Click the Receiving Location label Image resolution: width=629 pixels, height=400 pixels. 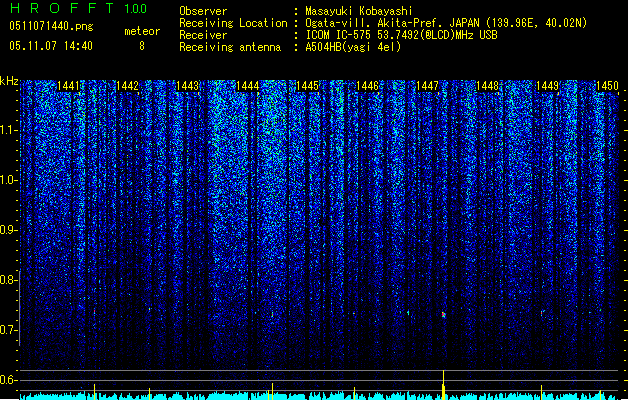point(233,23)
